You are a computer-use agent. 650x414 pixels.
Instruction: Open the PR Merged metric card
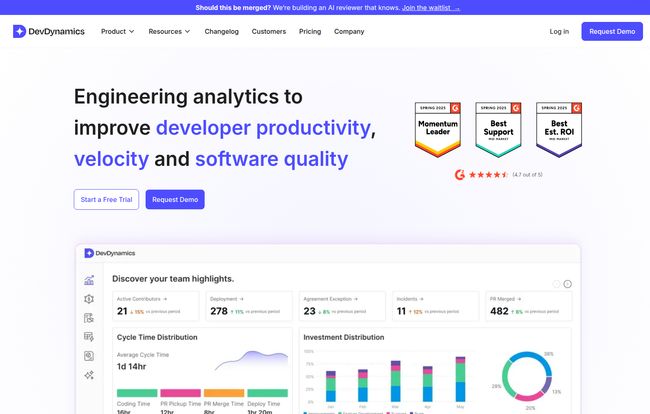click(529, 306)
